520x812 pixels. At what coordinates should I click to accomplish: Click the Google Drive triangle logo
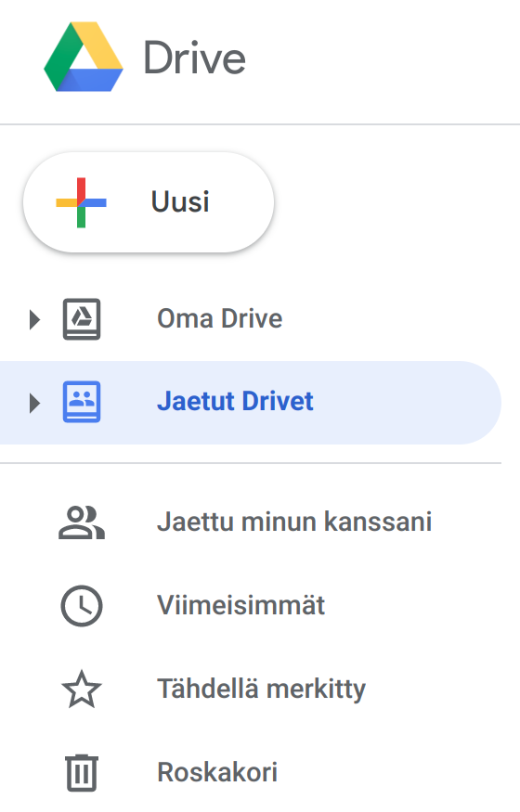point(84,57)
